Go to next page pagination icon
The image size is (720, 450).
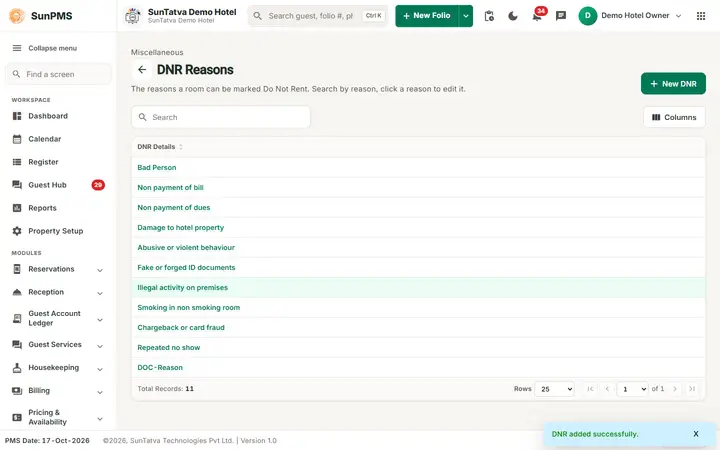tap(675, 389)
